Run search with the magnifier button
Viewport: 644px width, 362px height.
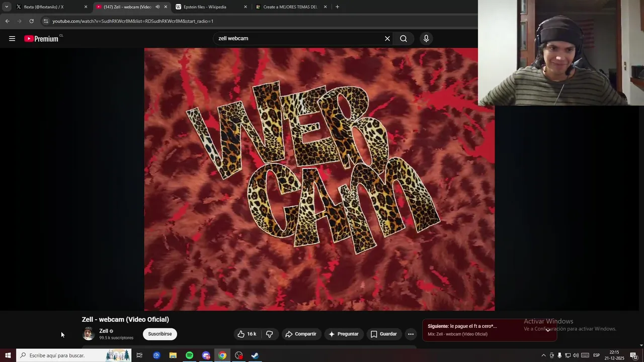pos(404,39)
